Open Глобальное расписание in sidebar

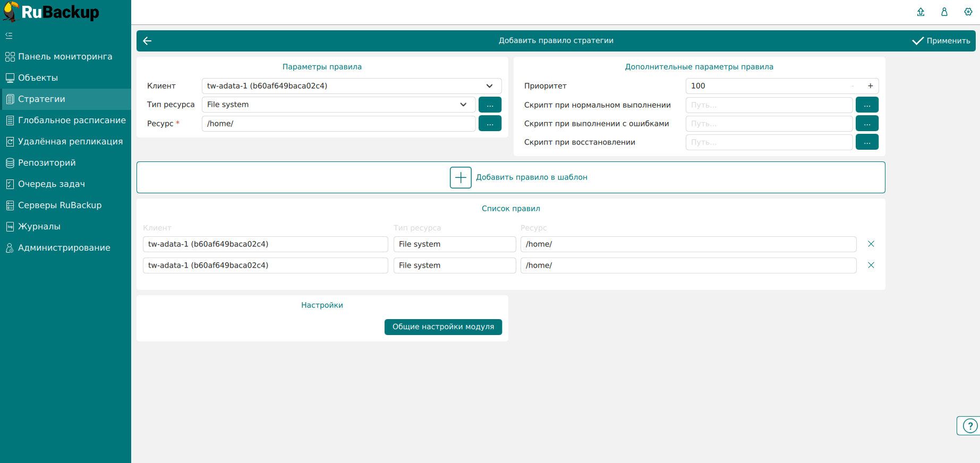coord(72,121)
